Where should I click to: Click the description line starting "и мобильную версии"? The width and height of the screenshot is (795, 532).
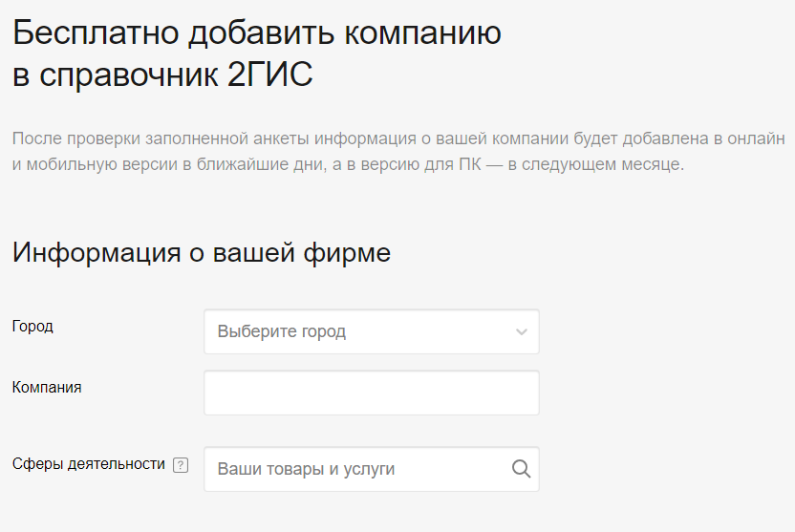pos(348,164)
